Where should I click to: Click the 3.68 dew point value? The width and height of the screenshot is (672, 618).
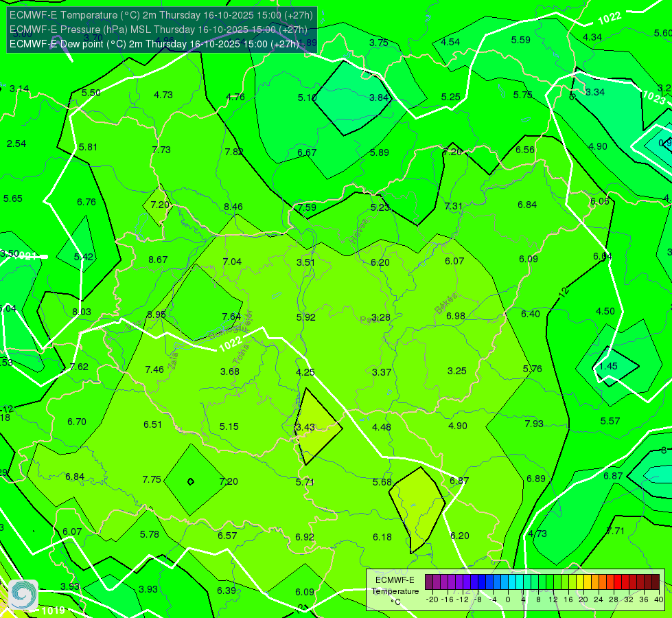point(230,371)
